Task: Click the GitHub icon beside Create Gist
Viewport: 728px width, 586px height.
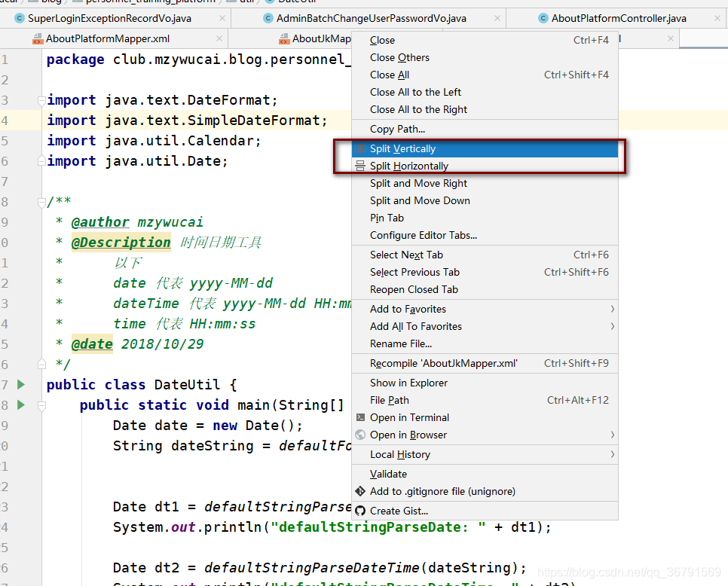Action: (x=360, y=511)
